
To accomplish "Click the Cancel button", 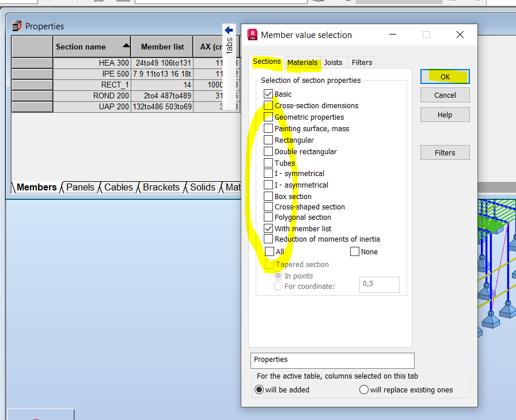I will (x=445, y=96).
